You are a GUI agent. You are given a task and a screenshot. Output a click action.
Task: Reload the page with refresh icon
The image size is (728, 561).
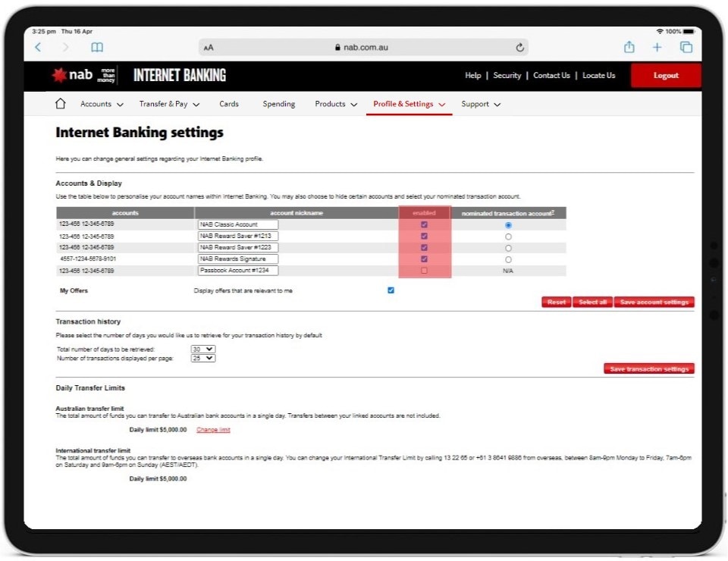click(519, 47)
